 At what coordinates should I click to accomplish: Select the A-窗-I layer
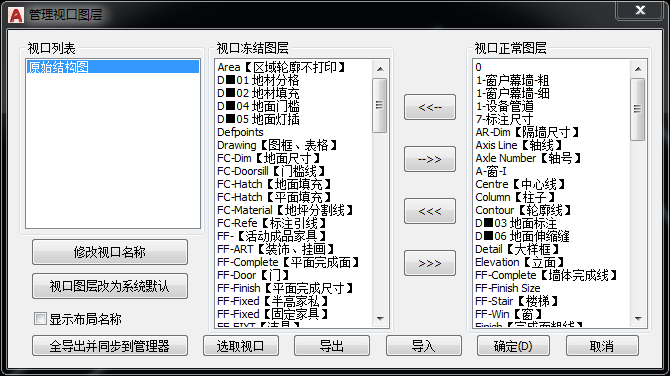click(x=491, y=171)
